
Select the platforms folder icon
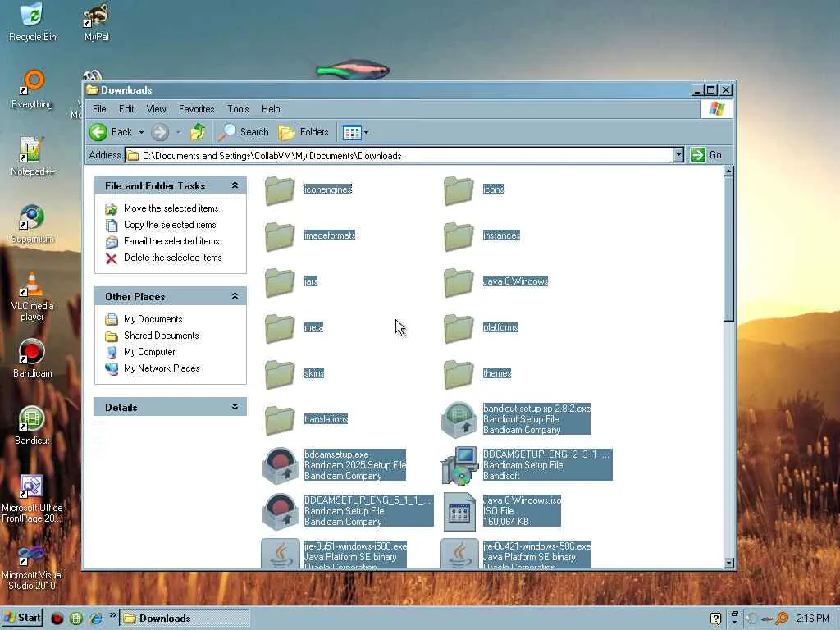(459, 328)
